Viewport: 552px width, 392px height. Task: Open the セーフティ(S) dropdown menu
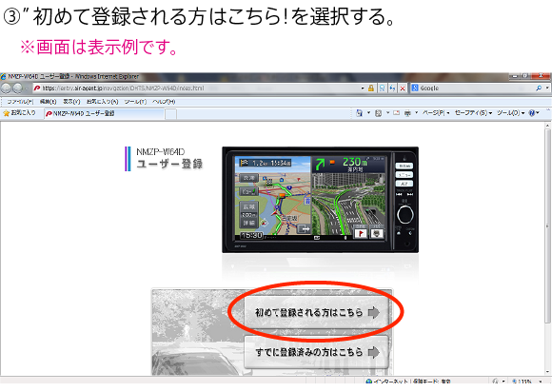point(473,113)
